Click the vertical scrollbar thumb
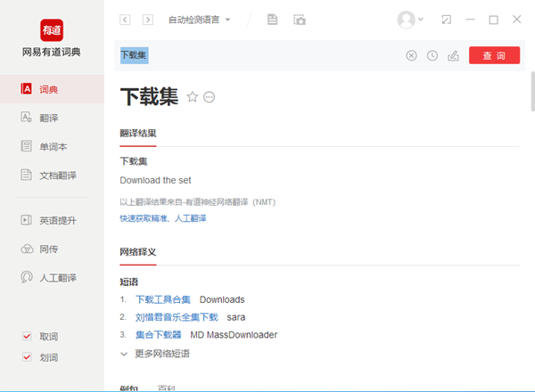 (532, 92)
